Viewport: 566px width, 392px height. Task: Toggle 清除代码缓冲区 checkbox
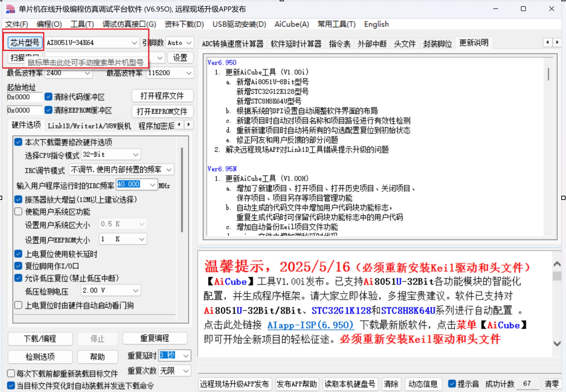(48, 97)
